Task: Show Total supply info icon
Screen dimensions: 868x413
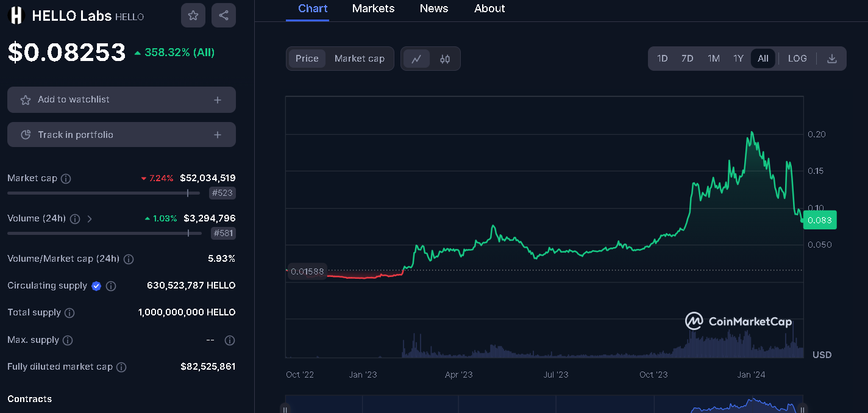Action: click(x=69, y=313)
